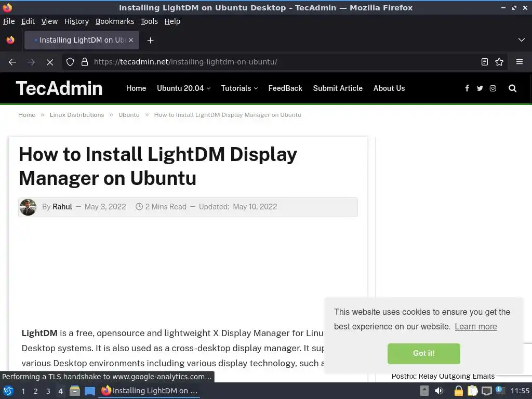Open removable media tray icon
Viewport: 532px width, 399px height.
tap(424, 391)
